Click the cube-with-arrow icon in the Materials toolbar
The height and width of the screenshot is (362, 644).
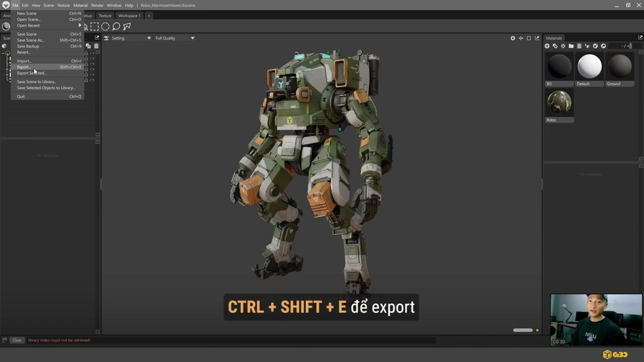587,46
